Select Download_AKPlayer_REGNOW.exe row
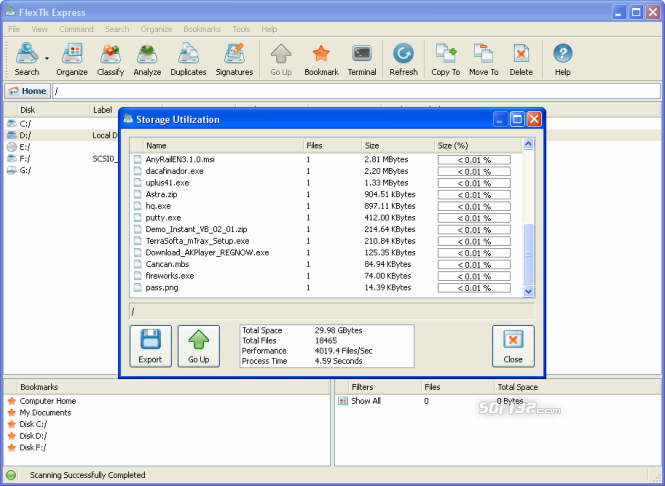665x486 pixels. point(326,253)
